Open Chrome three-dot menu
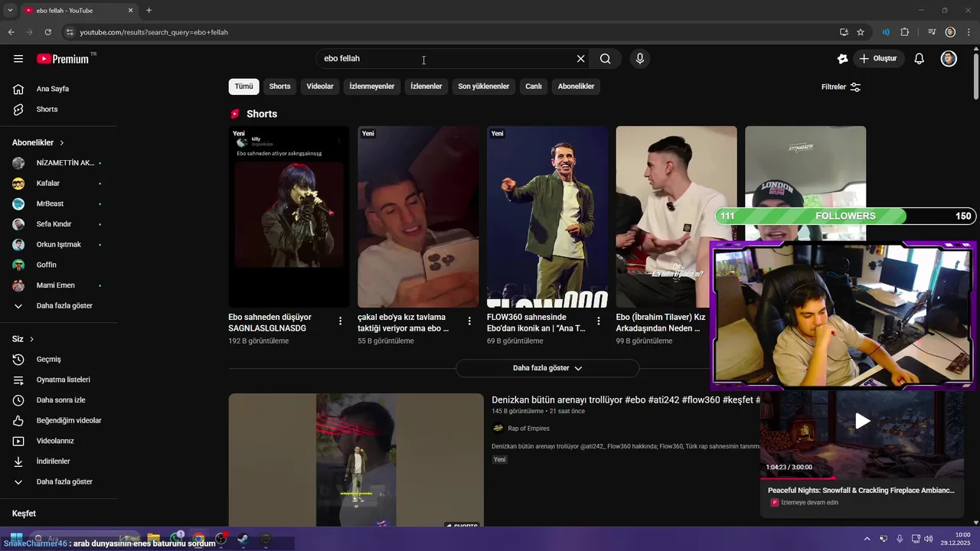Screen dimensions: 980x551 969,32
